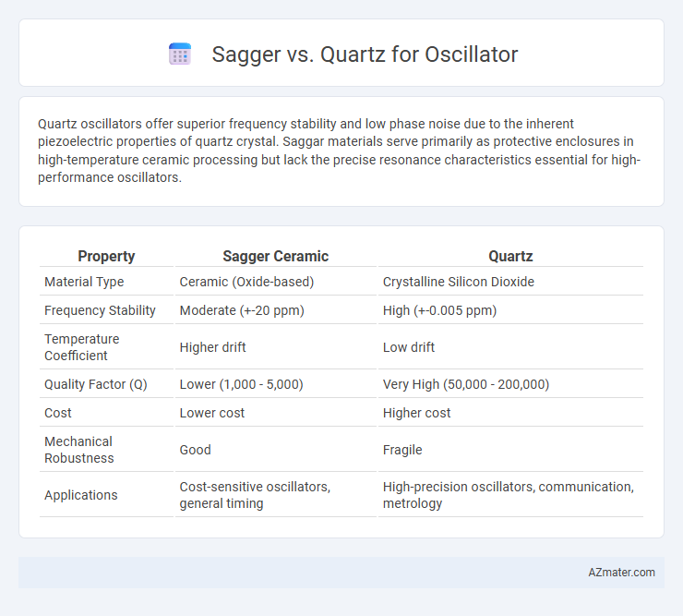683x616 pixels.
Task: Click the 'High (+-0.005 ppm)' cell
Action: pyautogui.click(x=439, y=310)
